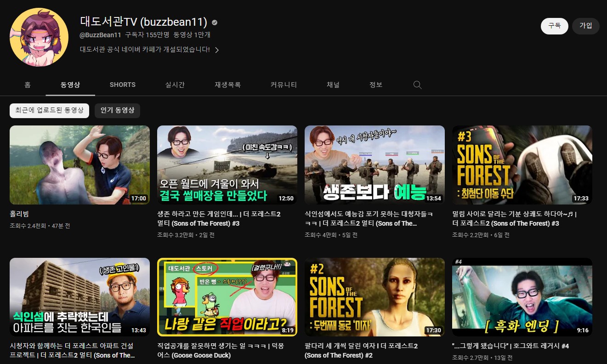Open the 나랑 같은 직업이라고 thumbnail

click(227, 297)
